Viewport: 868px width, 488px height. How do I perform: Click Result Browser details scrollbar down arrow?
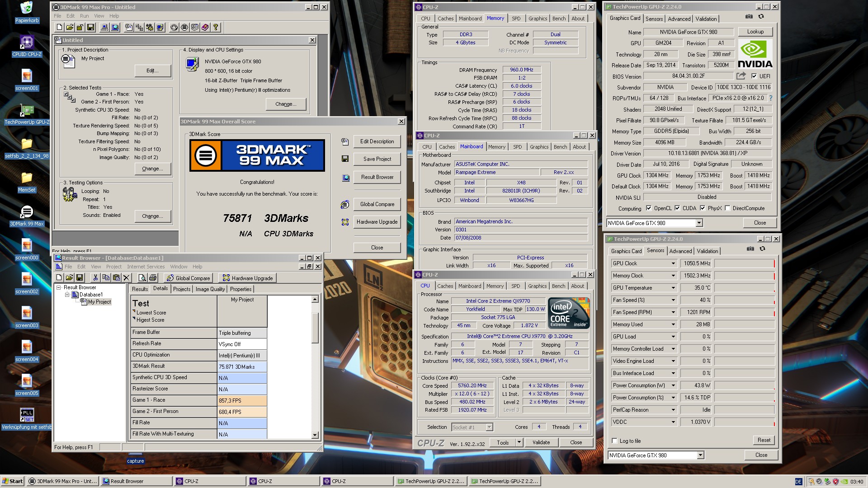tap(315, 435)
